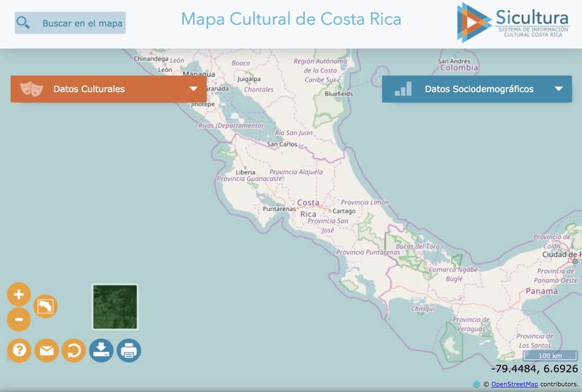Expand the Datos Sociodemográficos dropdown

click(x=558, y=89)
